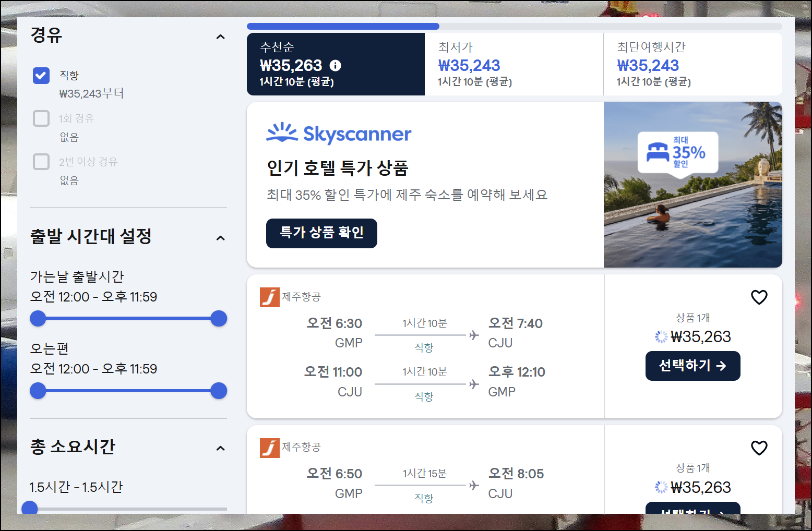The image size is (812, 531).
Task: Click the 오전 7:40 CJU arrival time
Action: coord(516,323)
